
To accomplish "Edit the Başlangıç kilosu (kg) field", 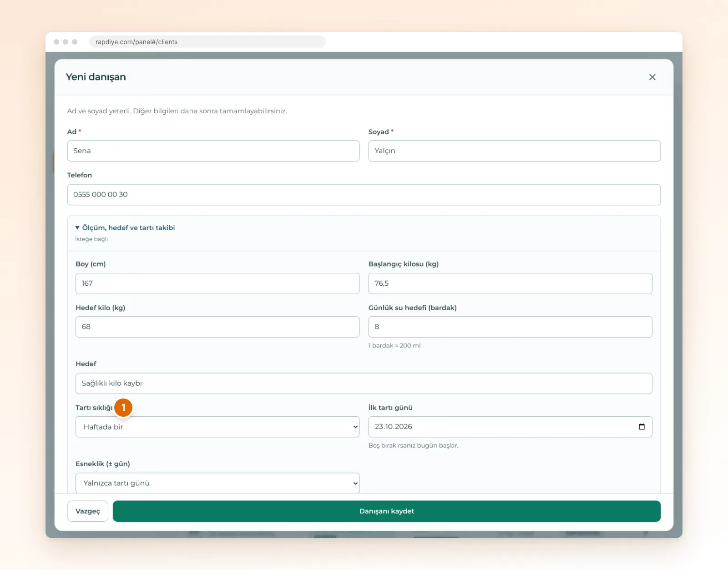I will (511, 283).
